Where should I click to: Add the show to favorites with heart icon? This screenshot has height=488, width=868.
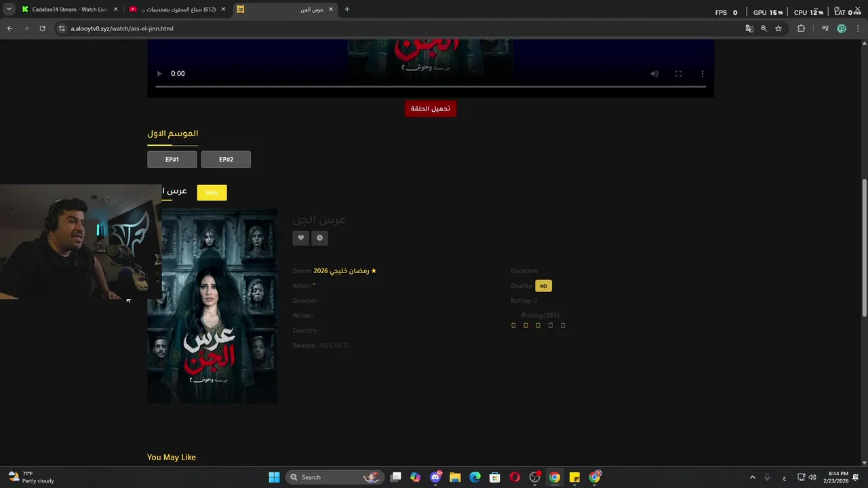300,238
